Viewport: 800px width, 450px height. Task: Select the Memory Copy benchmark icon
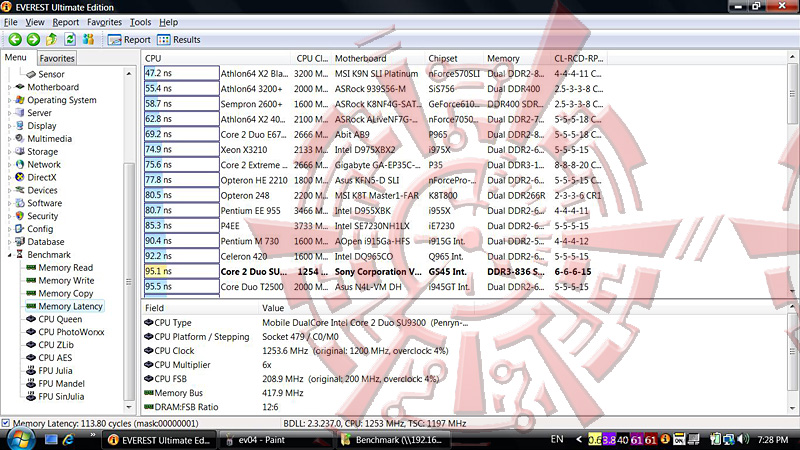click(x=31, y=293)
